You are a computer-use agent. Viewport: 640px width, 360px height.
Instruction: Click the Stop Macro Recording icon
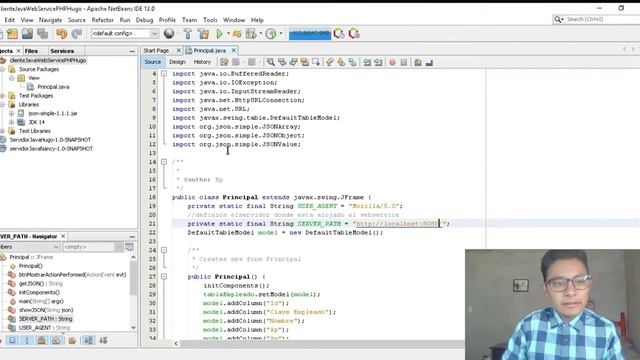(x=404, y=62)
